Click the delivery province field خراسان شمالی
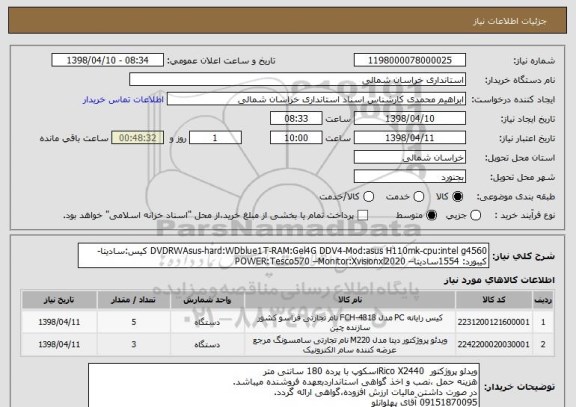This screenshot has width=576, height=407. 410,158
